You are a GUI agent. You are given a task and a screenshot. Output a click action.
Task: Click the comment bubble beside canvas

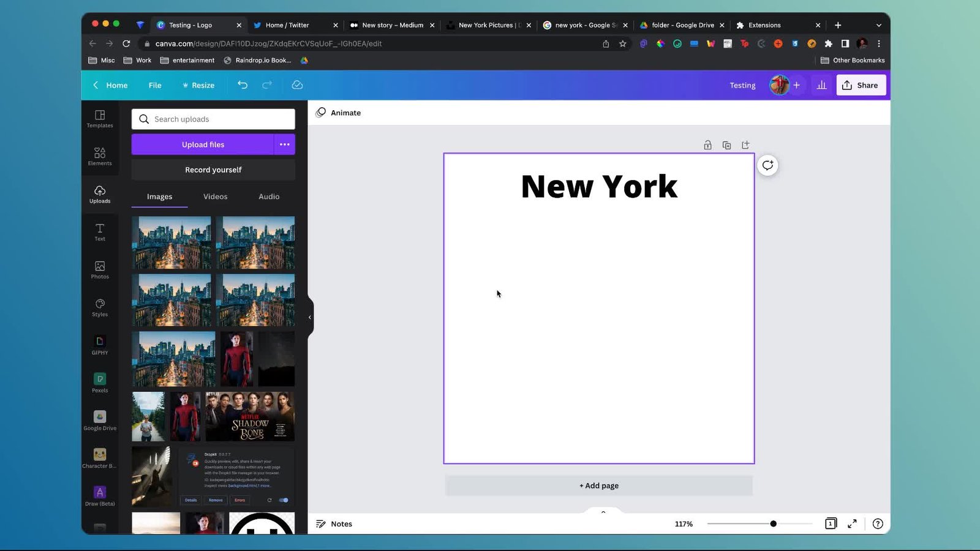(767, 165)
